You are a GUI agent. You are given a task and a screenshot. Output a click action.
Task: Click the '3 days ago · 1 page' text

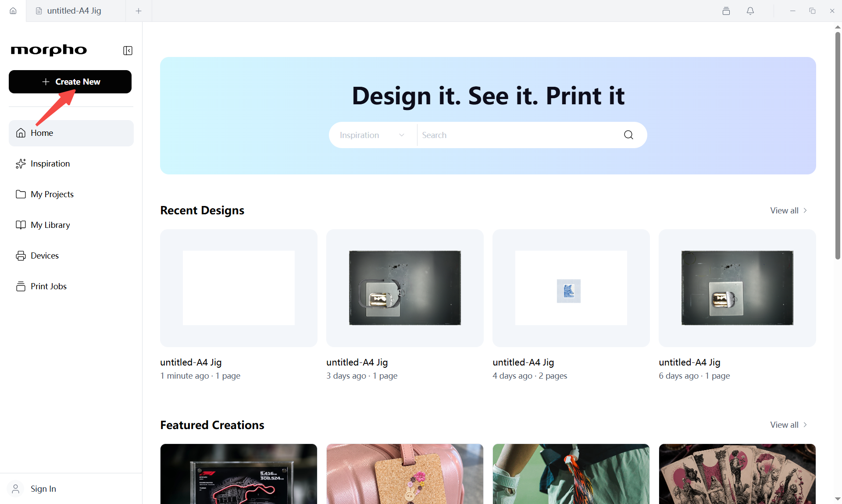coord(362,376)
